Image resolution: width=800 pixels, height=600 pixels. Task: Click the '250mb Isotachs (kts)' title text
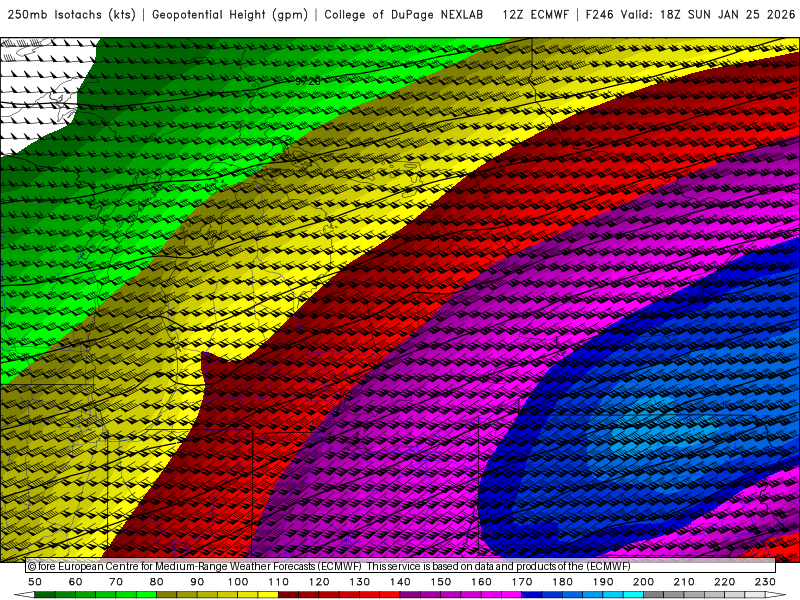coord(71,15)
